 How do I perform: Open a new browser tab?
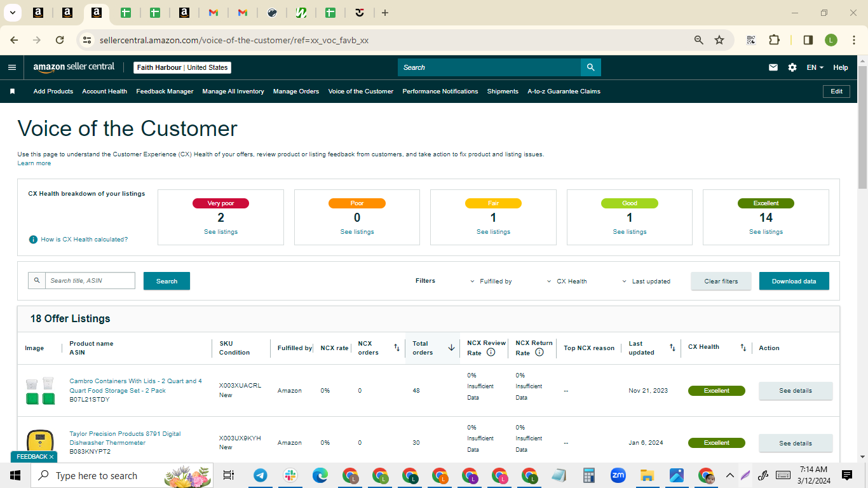tap(385, 13)
